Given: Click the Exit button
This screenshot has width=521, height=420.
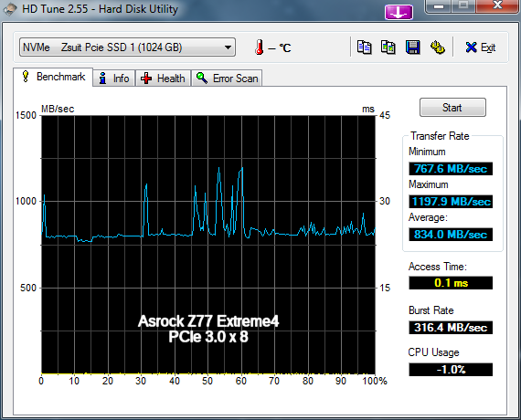Looking at the screenshot, I should [x=481, y=47].
